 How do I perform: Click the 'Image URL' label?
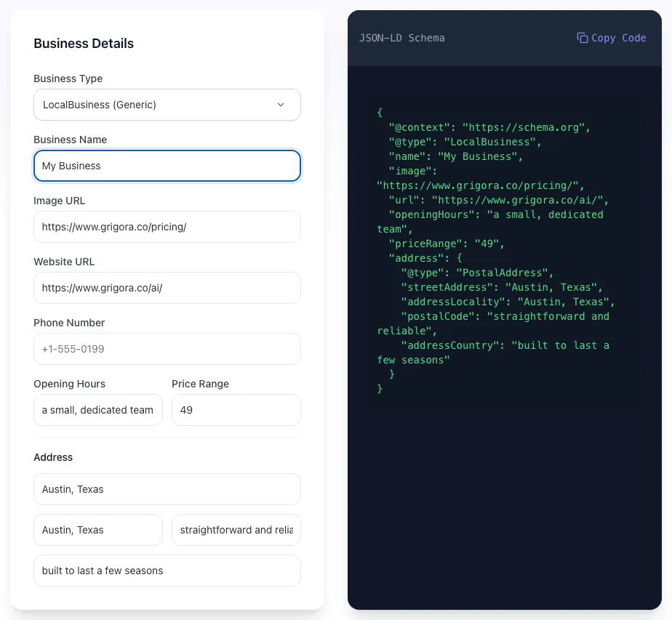pyautogui.click(x=60, y=201)
